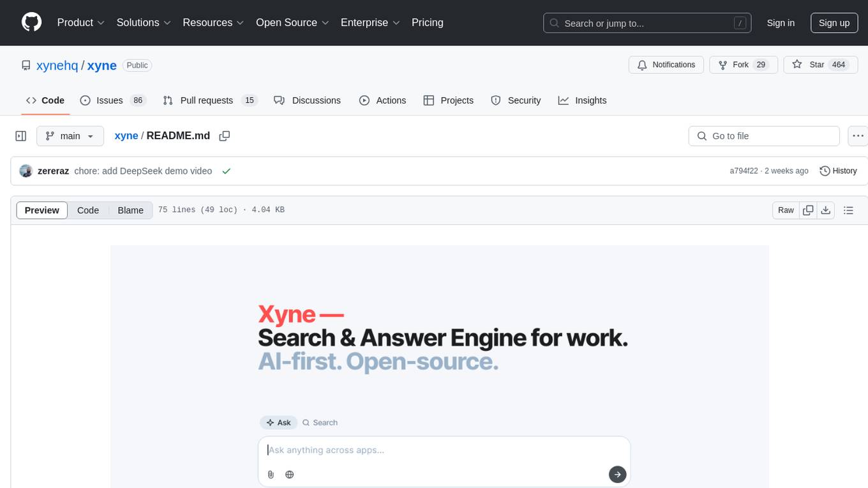Open the file History
868x488 pixels.
click(x=838, y=171)
